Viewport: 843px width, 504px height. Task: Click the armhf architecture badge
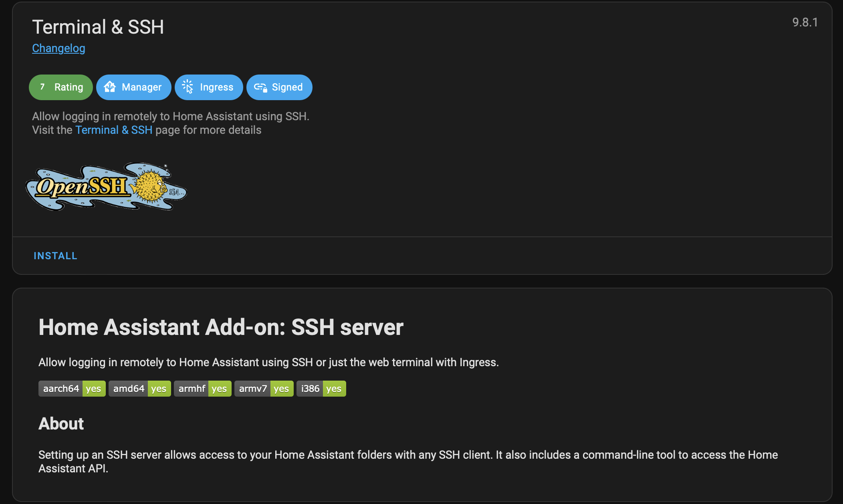202,389
